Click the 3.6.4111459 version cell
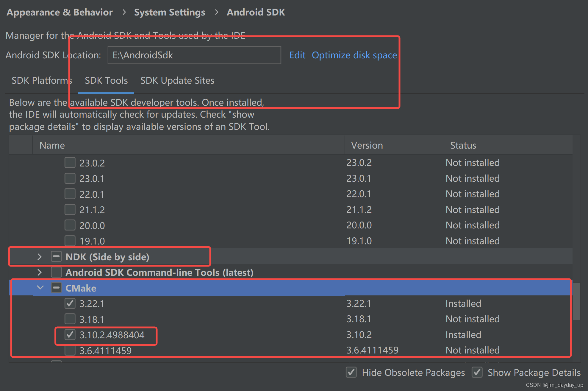Image resolution: width=588 pixels, height=391 pixels. [x=372, y=350]
